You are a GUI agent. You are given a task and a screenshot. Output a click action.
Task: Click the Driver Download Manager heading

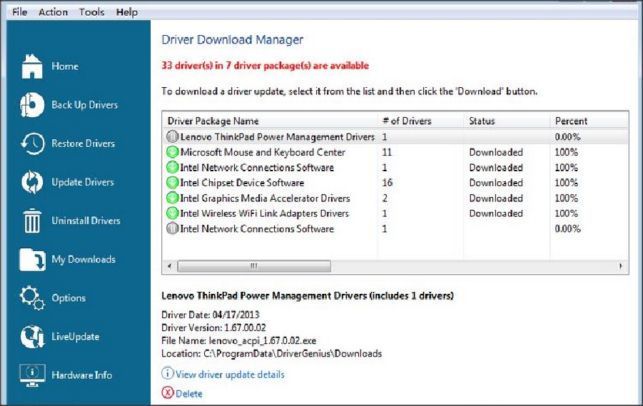point(232,40)
